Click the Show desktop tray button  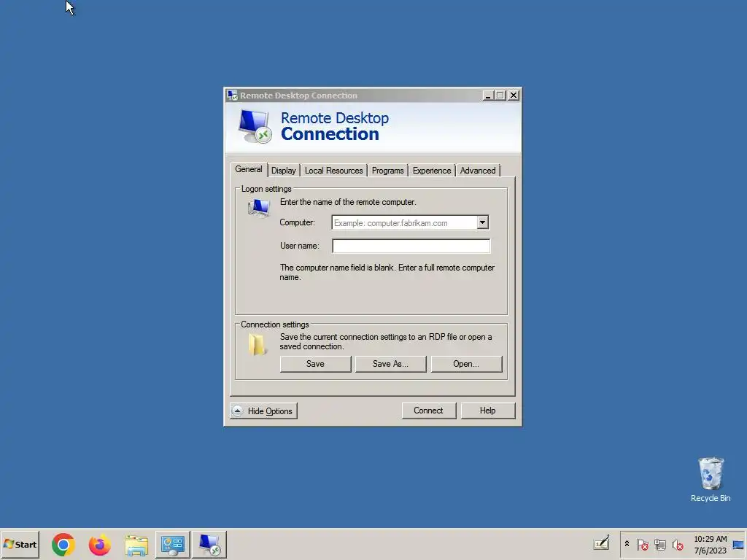[738, 545]
